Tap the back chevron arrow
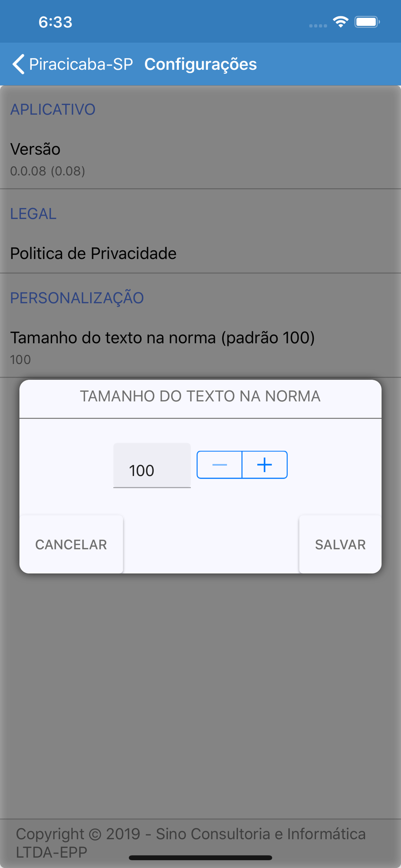The image size is (401, 868). 18,64
